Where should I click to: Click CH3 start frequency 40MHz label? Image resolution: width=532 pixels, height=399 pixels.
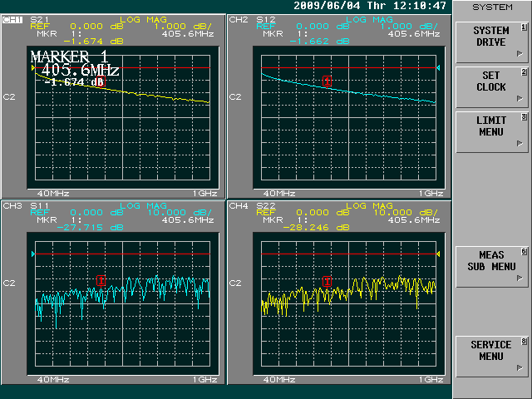(x=53, y=380)
